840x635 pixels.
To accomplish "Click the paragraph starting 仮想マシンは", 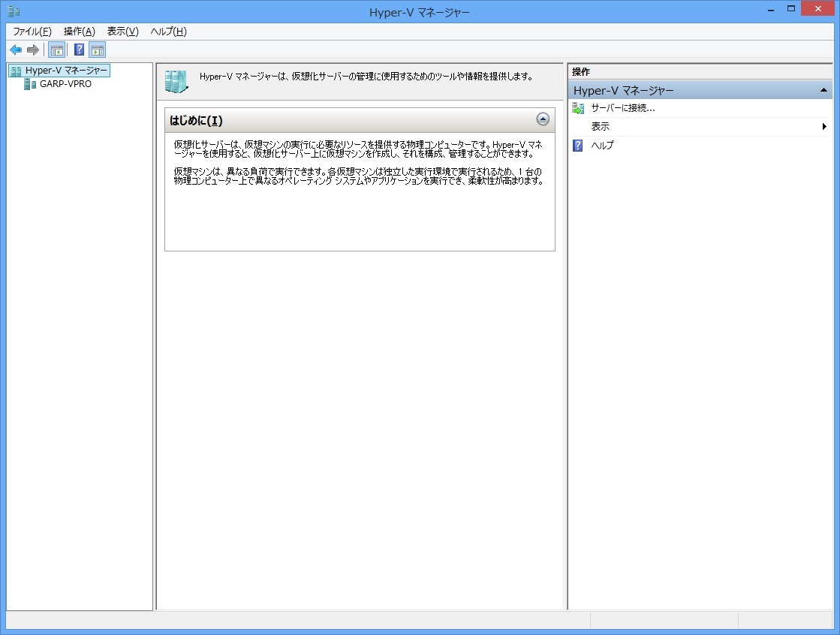I will [358, 176].
